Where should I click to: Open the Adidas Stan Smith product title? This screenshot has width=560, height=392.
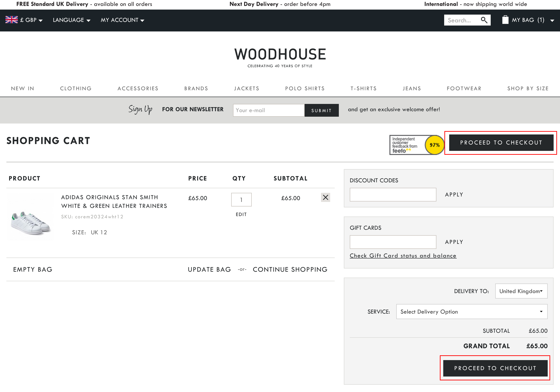point(114,202)
